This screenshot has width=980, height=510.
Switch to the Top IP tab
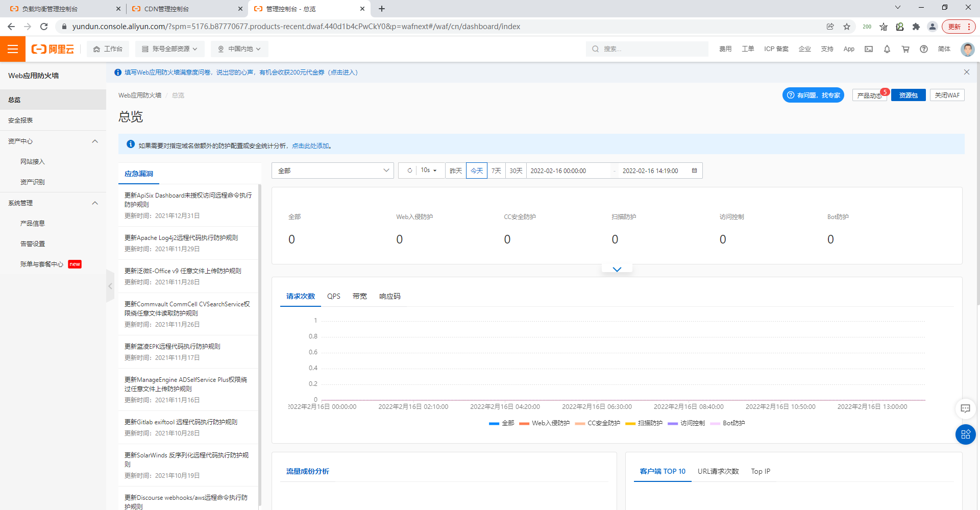point(761,471)
